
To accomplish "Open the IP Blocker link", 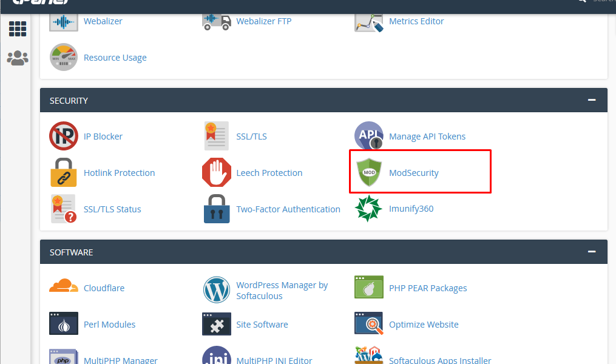I will pyautogui.click(x=103, y=136).
